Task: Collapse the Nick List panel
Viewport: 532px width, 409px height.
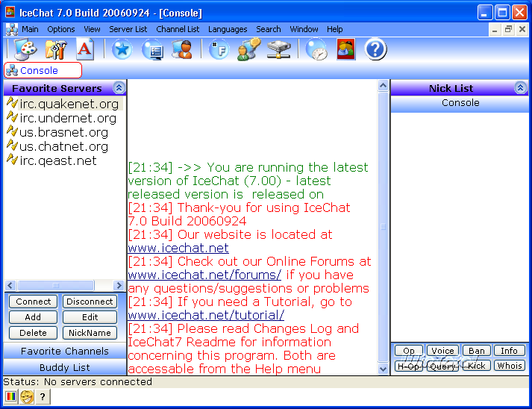Action: tap(520, 88)
